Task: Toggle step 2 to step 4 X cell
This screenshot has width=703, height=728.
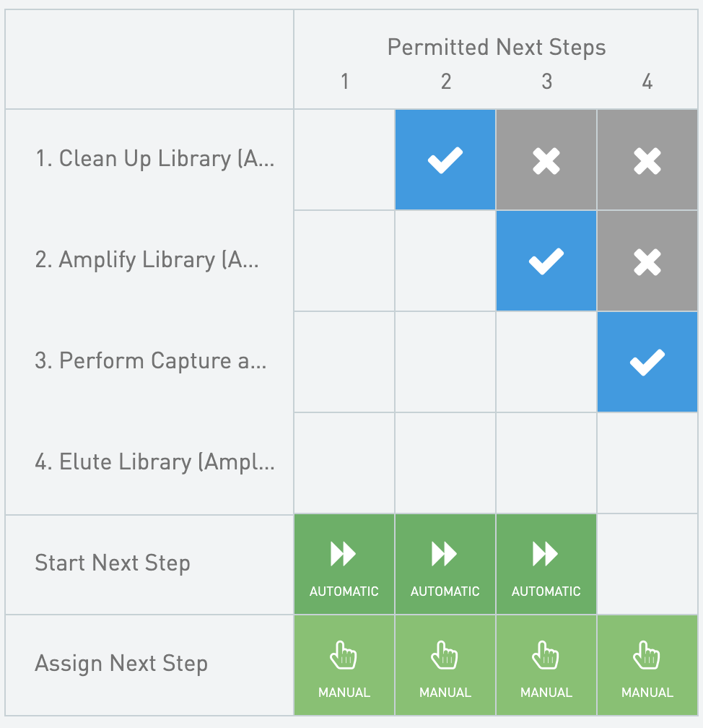Action: coord(647,261)
